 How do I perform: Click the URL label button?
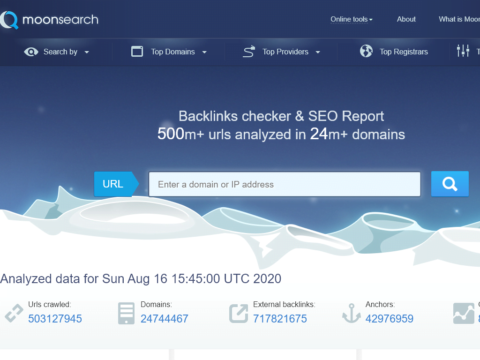pos(116,184)
